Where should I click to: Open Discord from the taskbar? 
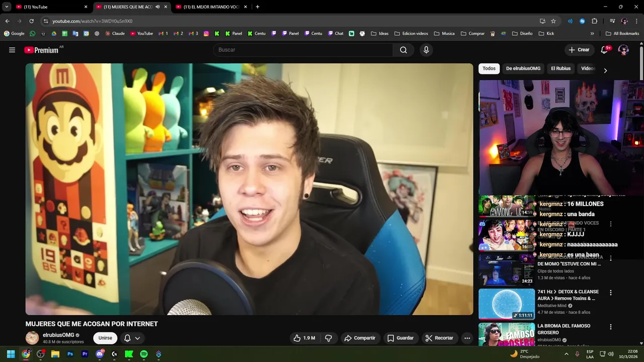(x=100, y=354)
